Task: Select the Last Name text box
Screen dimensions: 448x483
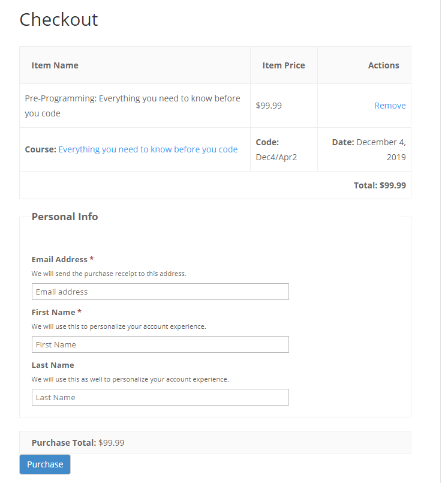Action: 160,397
